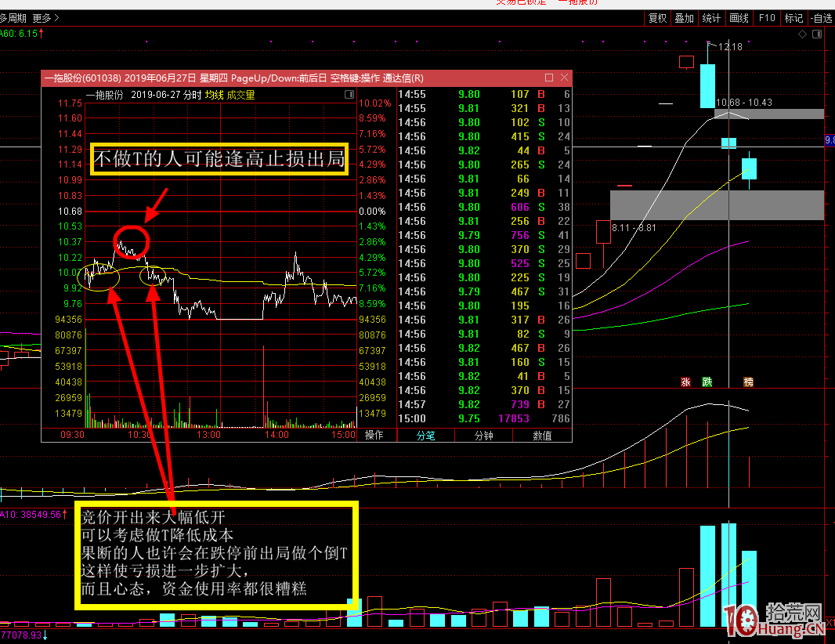Click the 14:00 time axis label
835x644 pixels.
(x=277, y=435)
